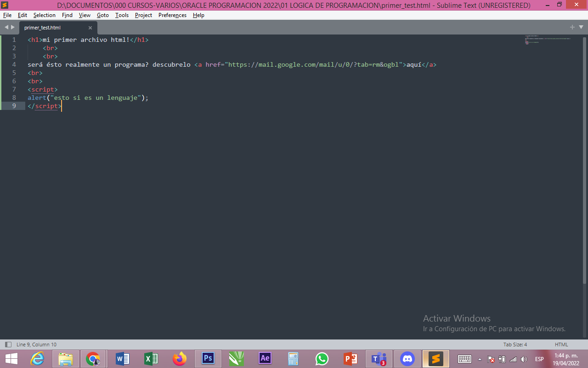
Task: Click the h1 opening tag on line 1
Action: pyautogui.click(x=35, y=40)
